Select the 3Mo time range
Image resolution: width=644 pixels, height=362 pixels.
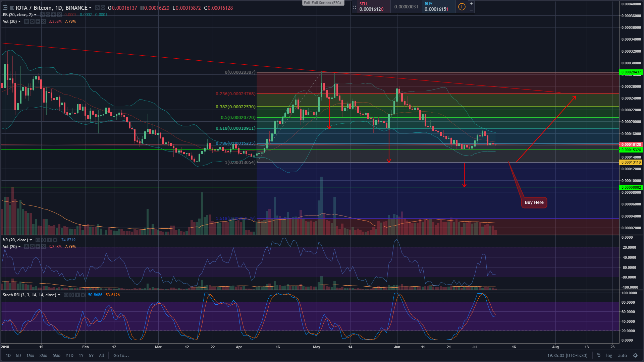pyautogui.click(x=43, y=356)
